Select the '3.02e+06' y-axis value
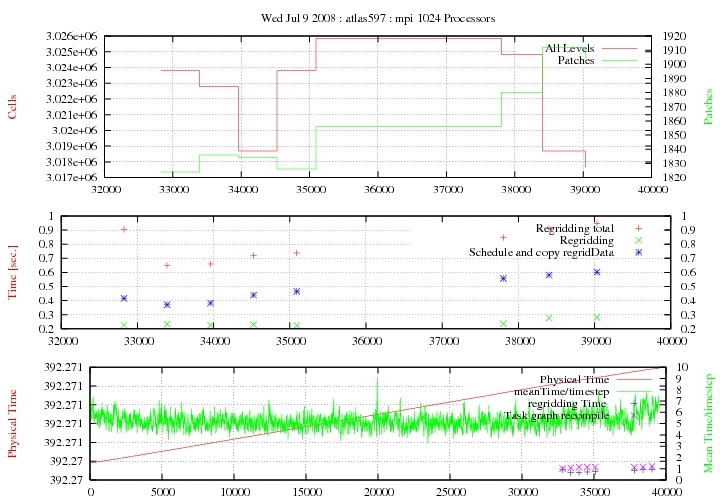This screenshot has height=504, width=720. pyautogui.click(x=74, y=130)
